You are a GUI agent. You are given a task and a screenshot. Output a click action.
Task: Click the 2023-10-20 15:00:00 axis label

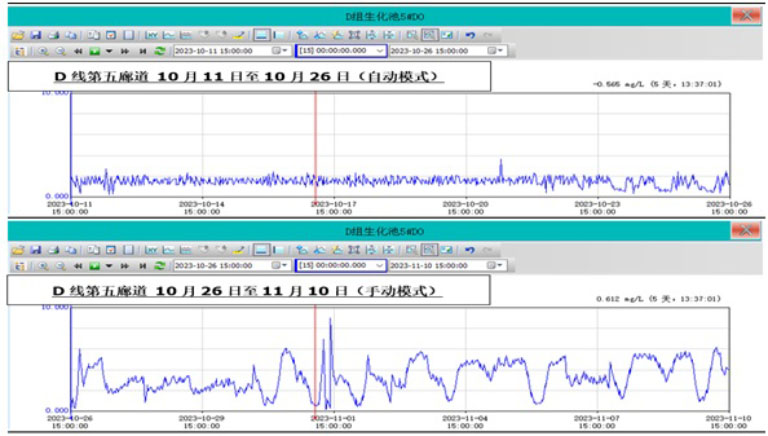tap(465, 208)
